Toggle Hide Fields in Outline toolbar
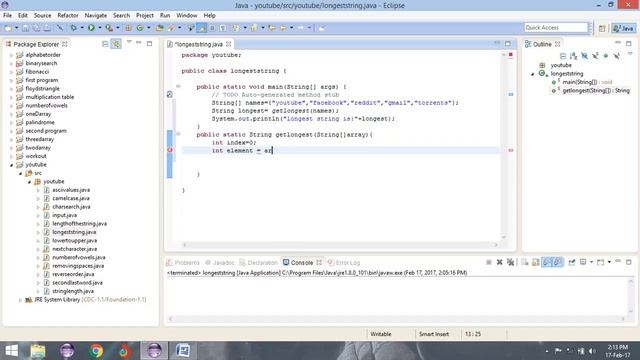This screenshot has height=360, width=640. pos(584,56)
